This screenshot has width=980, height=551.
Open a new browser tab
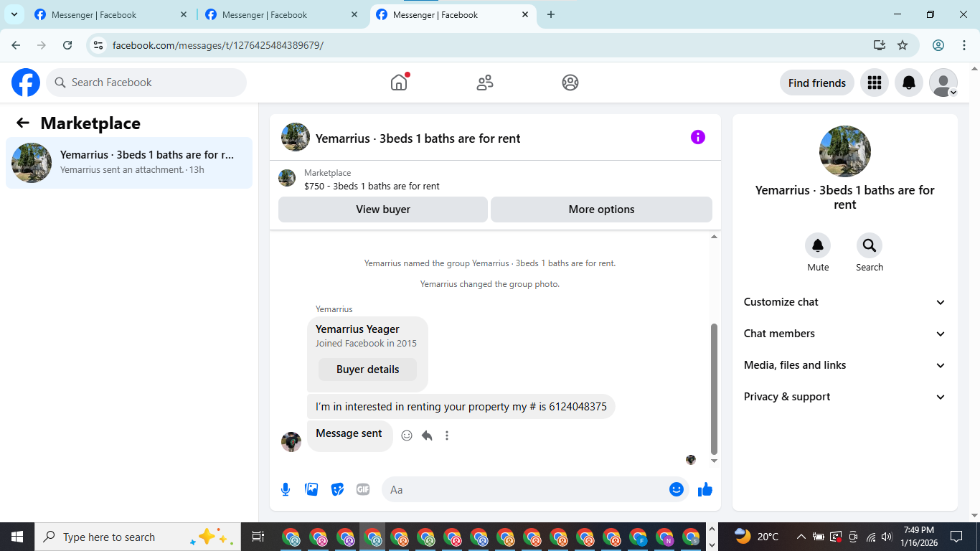[551, 14]
